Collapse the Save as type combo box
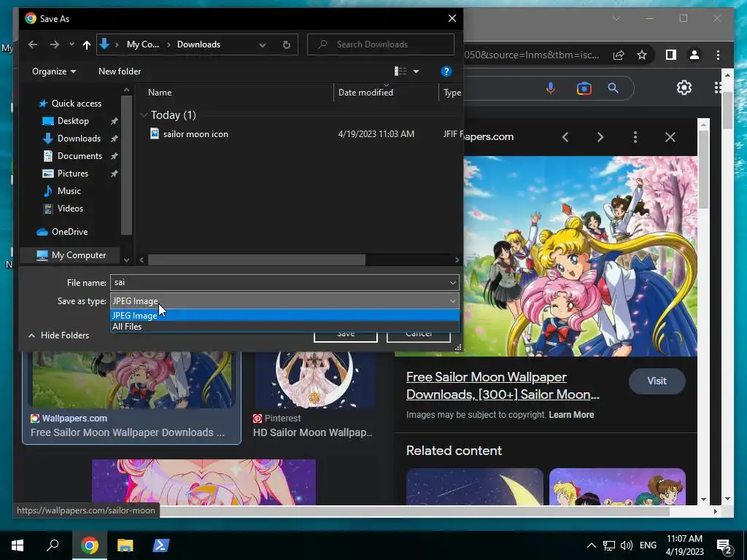Image resolution: width=747 pixels, height=560 pixels. (452, 301)
